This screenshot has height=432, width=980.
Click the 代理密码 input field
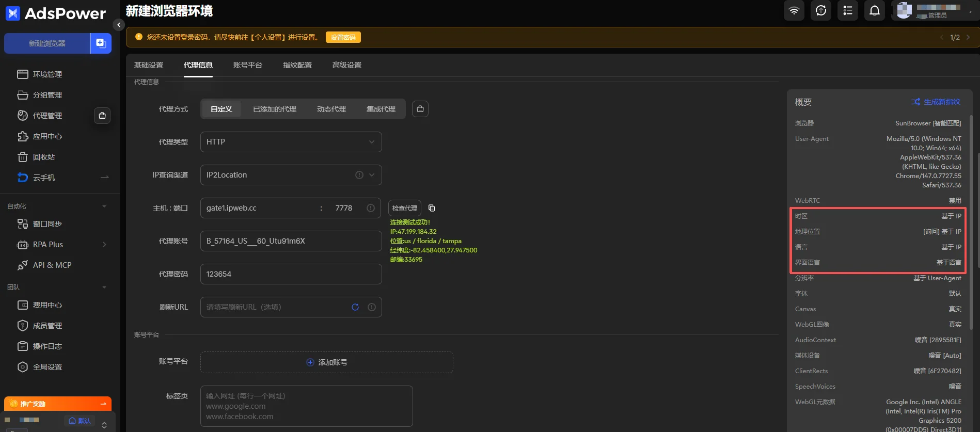(x=291, y=274)
